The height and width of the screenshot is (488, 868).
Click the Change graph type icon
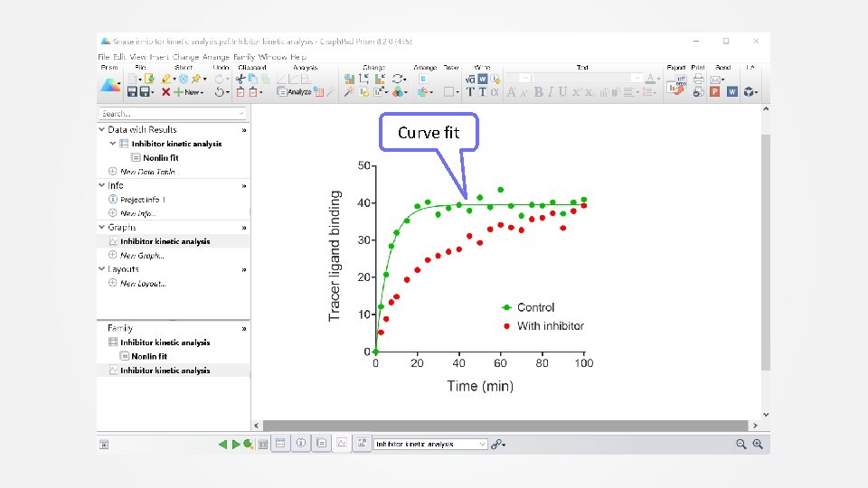(349, 80)
